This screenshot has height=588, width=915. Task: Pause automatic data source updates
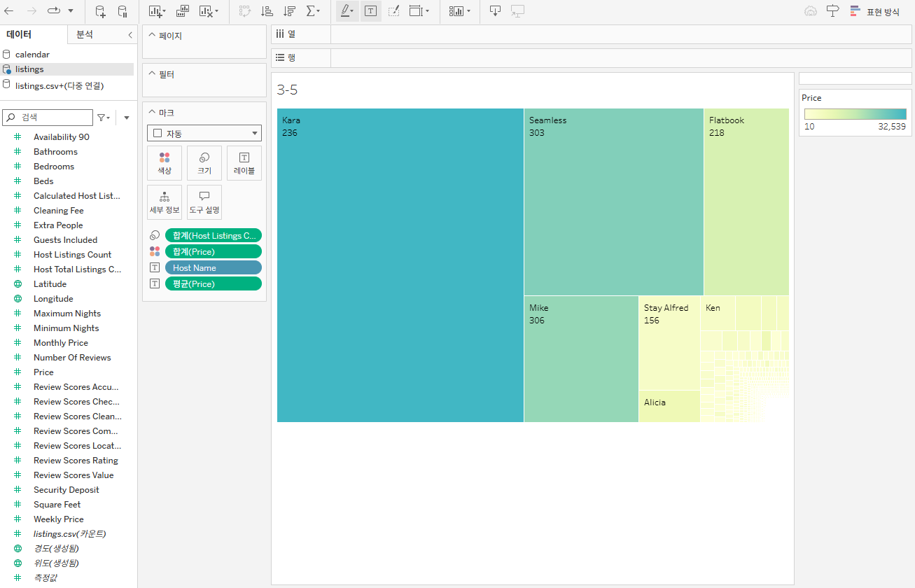(x=123, y=11)
